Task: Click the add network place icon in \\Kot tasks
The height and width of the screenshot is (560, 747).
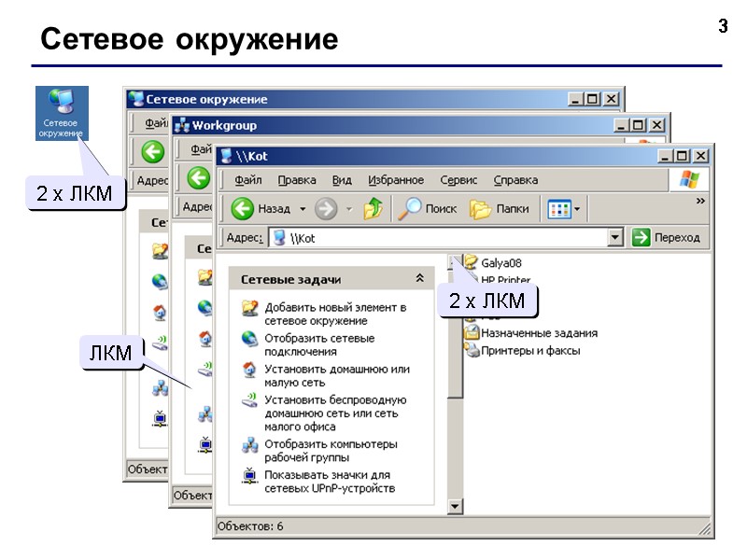Action: click(250, 309)
